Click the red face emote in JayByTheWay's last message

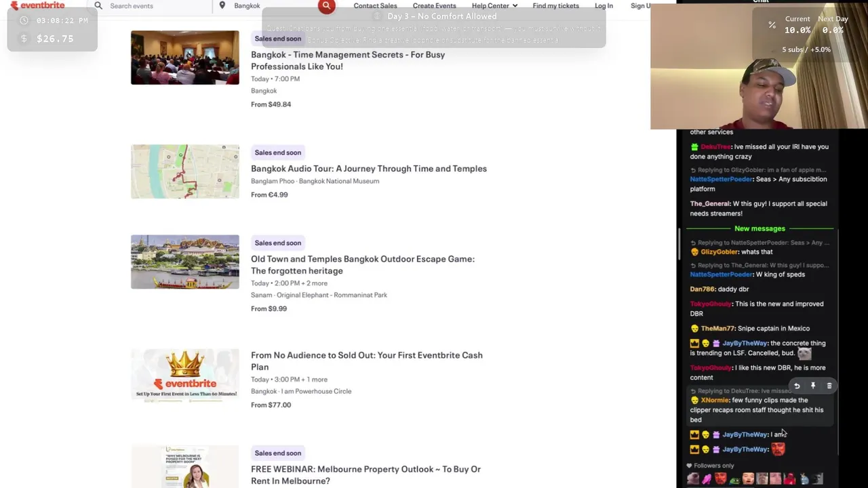click(x=778, y=449)
